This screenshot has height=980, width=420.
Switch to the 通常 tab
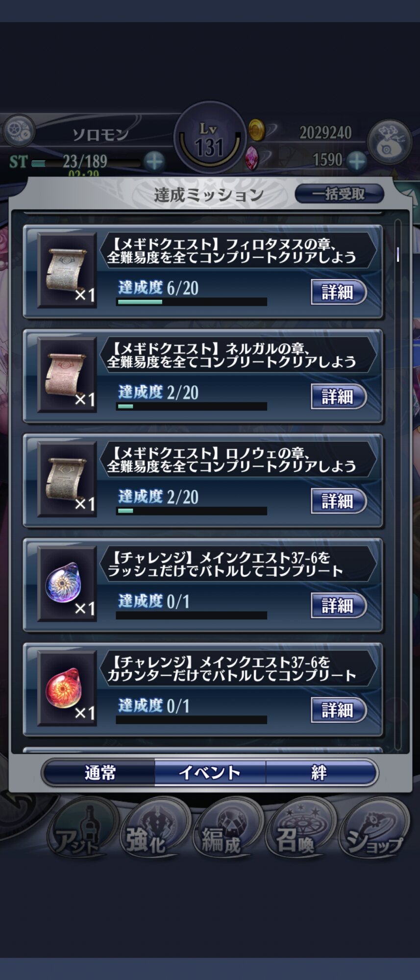tap(99, 773)
